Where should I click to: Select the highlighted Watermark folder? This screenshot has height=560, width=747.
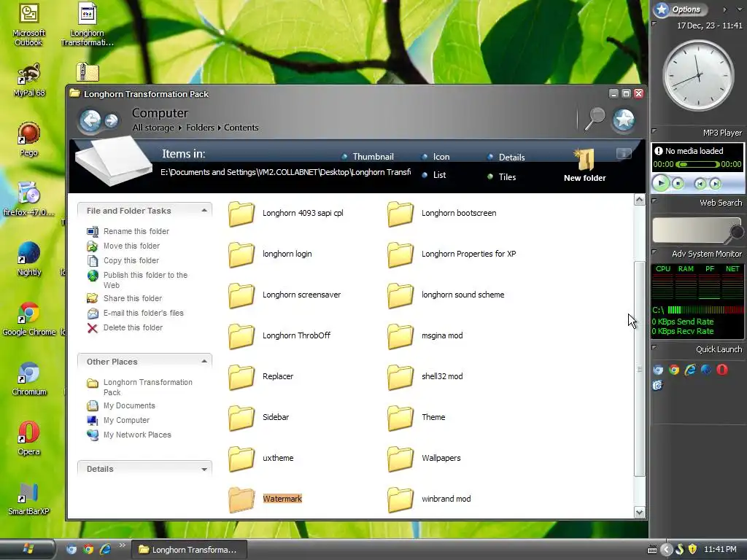(x=265, y=499)
